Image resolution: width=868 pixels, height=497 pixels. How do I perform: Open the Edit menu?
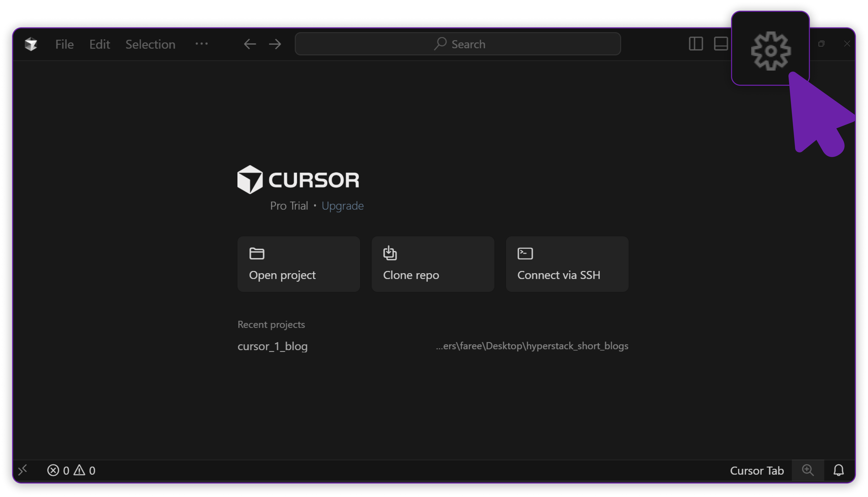[x=99, y=44]
